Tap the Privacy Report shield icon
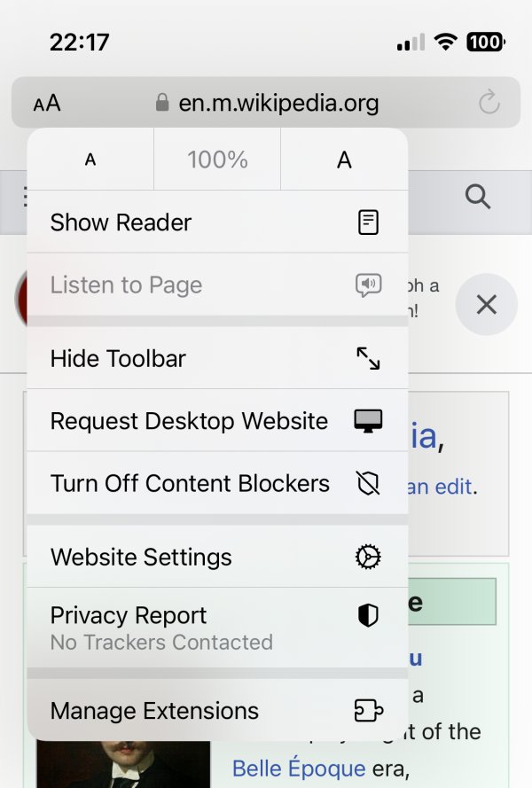The image size is (532, 788). (370, 614)
